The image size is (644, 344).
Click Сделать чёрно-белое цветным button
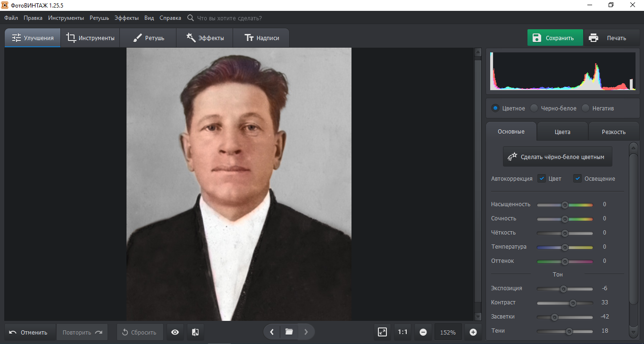[x=557, y=157]
